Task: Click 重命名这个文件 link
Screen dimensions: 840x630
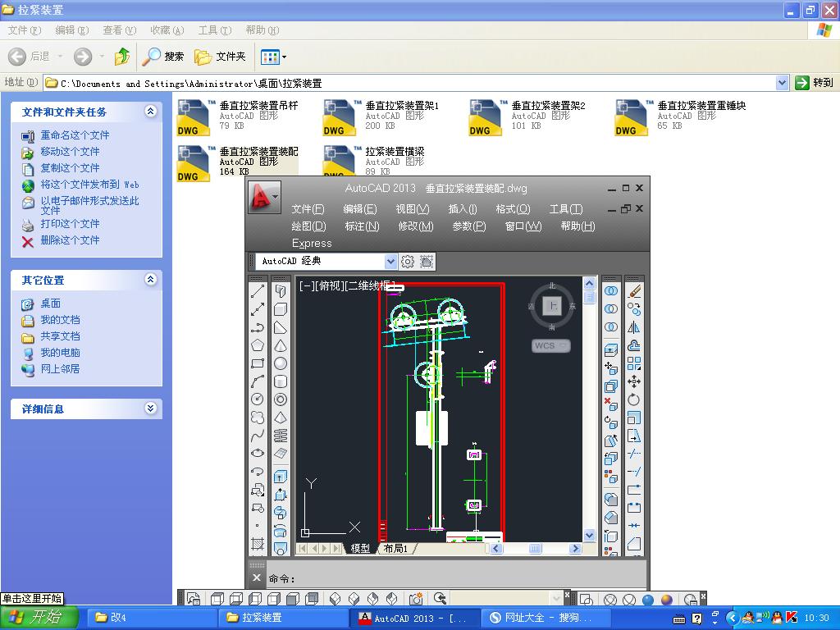Action: point(75,135)
